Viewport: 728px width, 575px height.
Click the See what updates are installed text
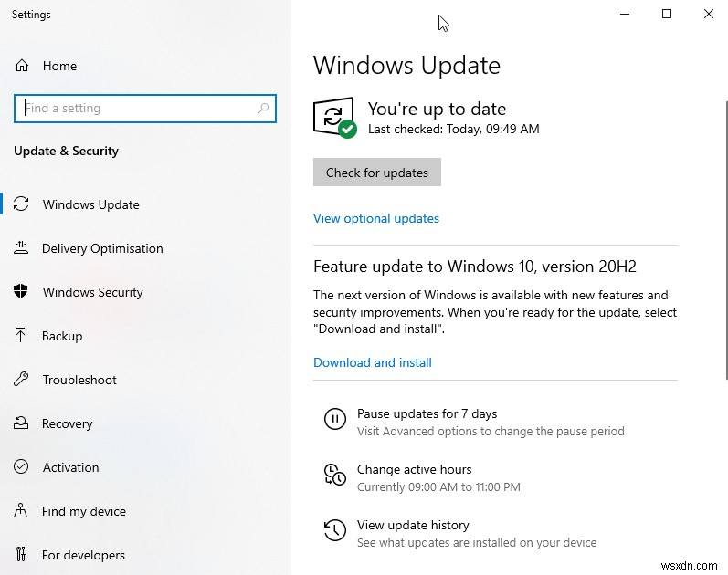tap(477, 542)
